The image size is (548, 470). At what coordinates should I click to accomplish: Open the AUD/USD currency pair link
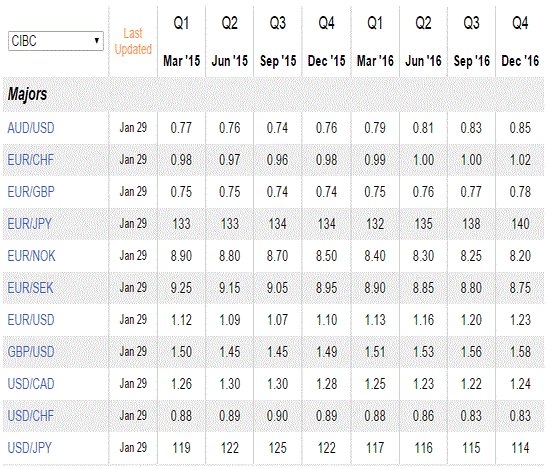[31, 128]
